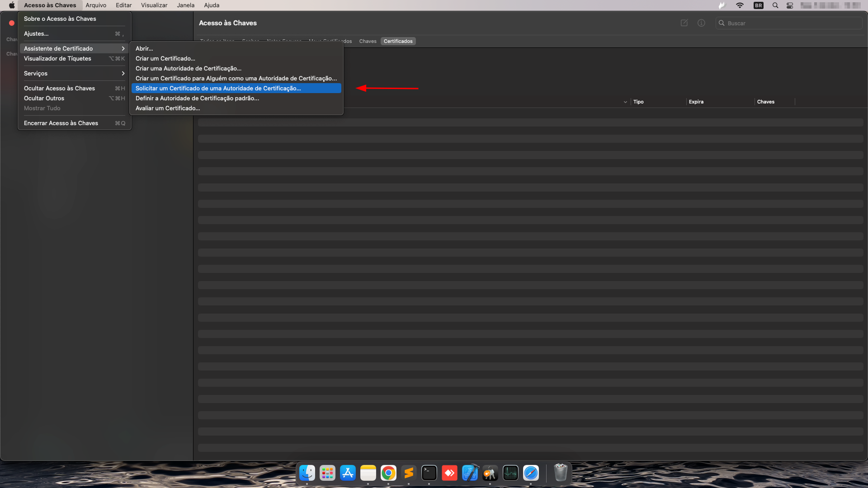Open the red AnyDesk app in Dock

449,473
